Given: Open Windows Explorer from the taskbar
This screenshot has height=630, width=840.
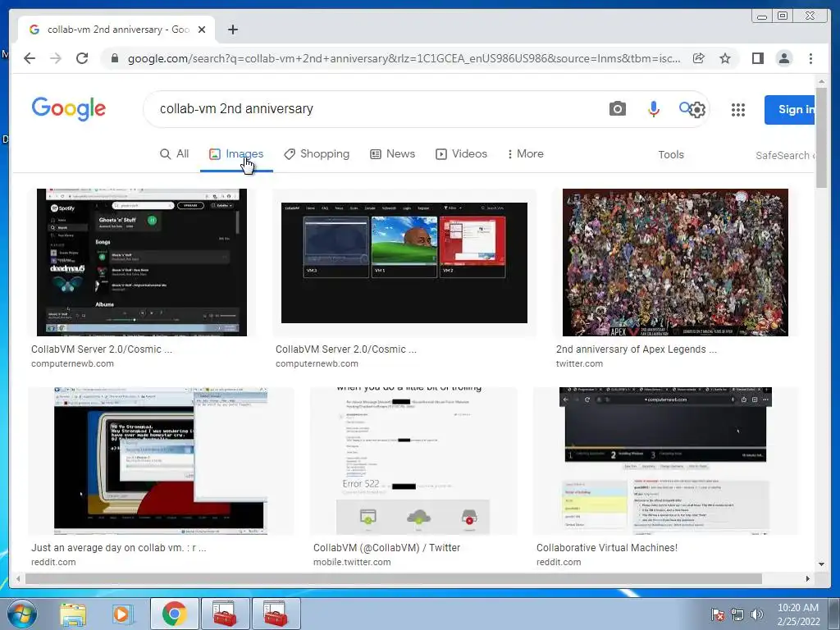Looking at the screenshot, I should point(72,614).
